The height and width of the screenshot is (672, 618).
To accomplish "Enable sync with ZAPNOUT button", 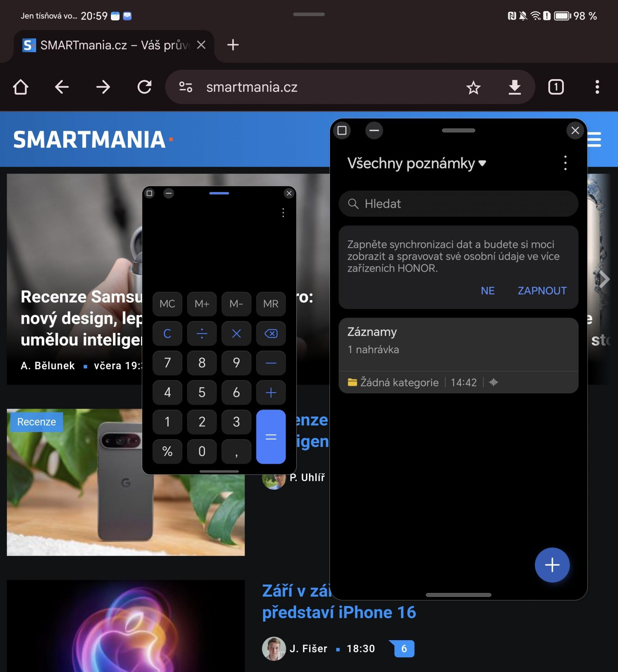I will (542, 290).
